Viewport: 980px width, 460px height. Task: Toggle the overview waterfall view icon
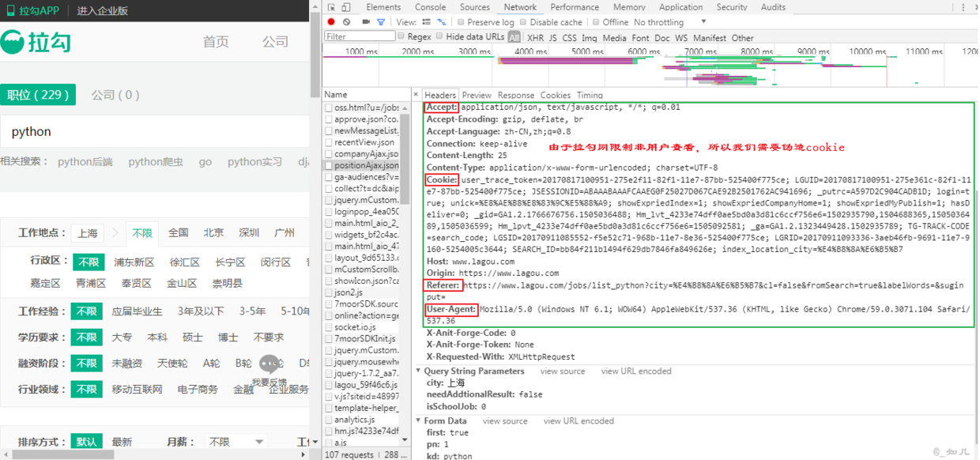click(x=441, y=22)
